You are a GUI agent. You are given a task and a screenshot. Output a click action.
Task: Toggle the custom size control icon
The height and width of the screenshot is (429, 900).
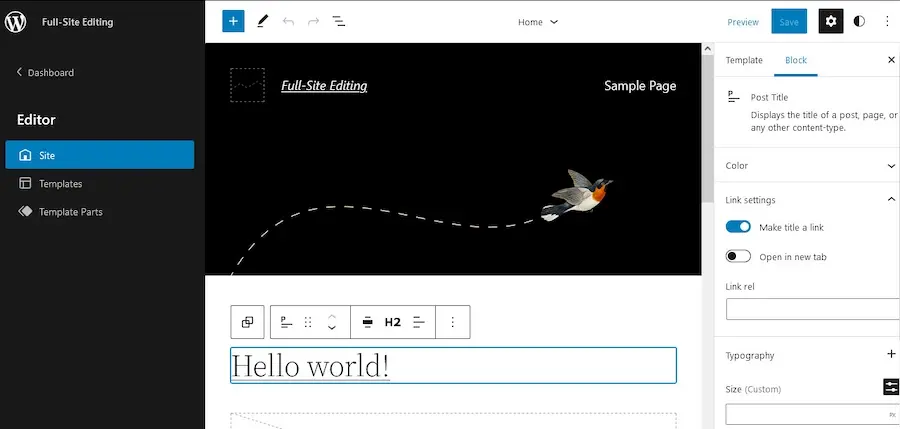click(891, 388)
